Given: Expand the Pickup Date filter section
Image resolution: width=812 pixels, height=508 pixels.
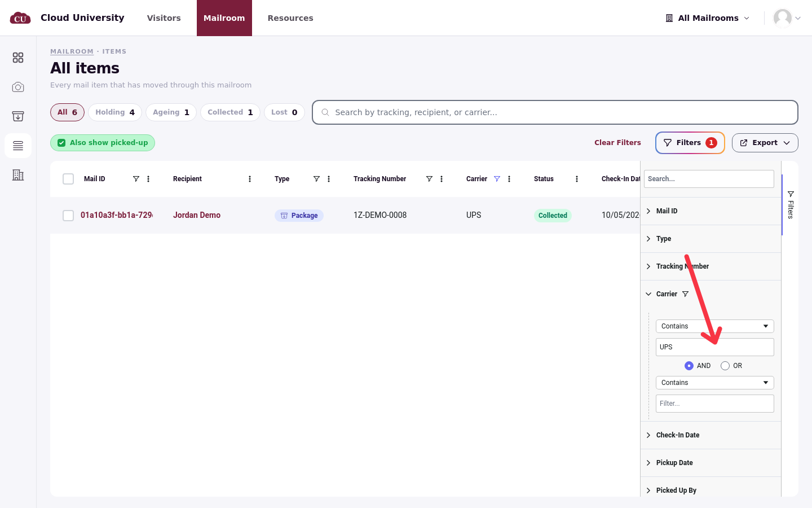Looking at the screenshot, I should [710, 463].
